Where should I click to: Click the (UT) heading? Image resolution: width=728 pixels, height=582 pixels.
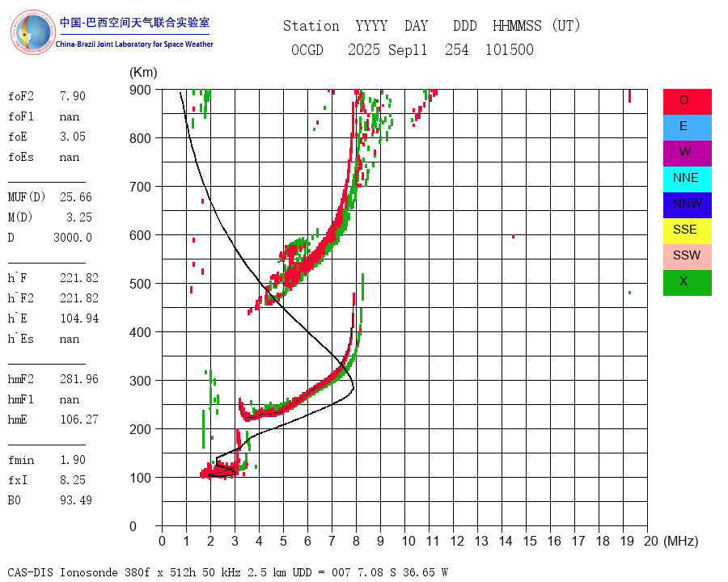pyautogui.click(x=566, y=26)
